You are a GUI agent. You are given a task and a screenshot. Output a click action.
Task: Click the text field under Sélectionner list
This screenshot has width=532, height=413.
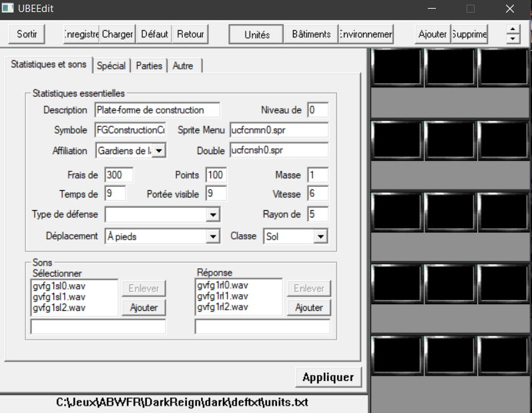pos(98,326)
